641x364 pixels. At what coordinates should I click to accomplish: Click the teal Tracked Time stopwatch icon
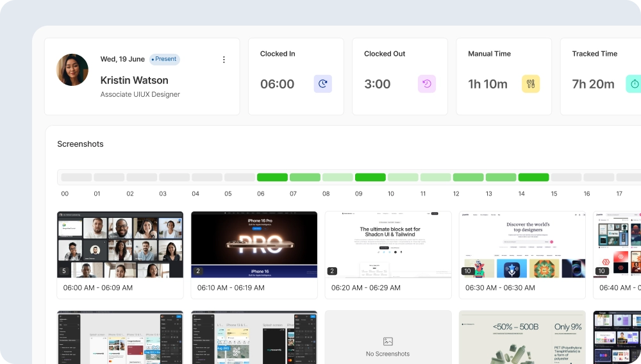pos(633,84)
